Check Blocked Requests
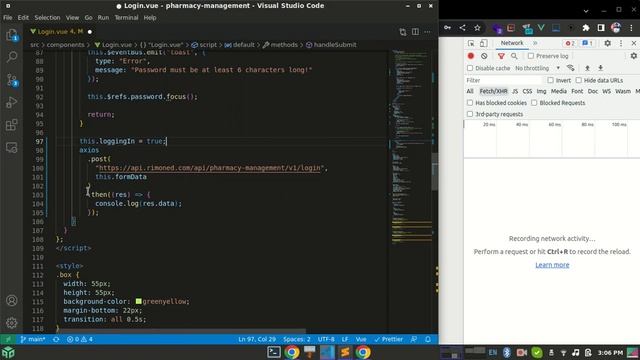This screenshot has height=360, width=640. (534, 103)
